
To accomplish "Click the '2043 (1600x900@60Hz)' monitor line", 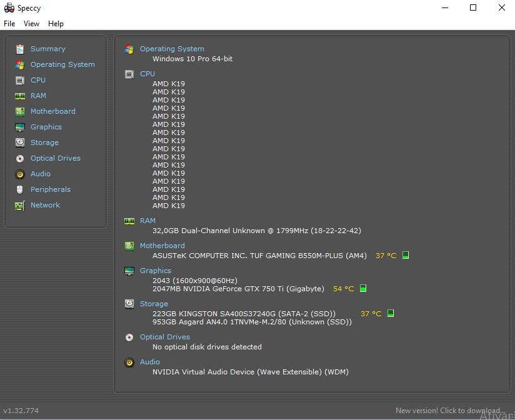I will coord(195,281).
